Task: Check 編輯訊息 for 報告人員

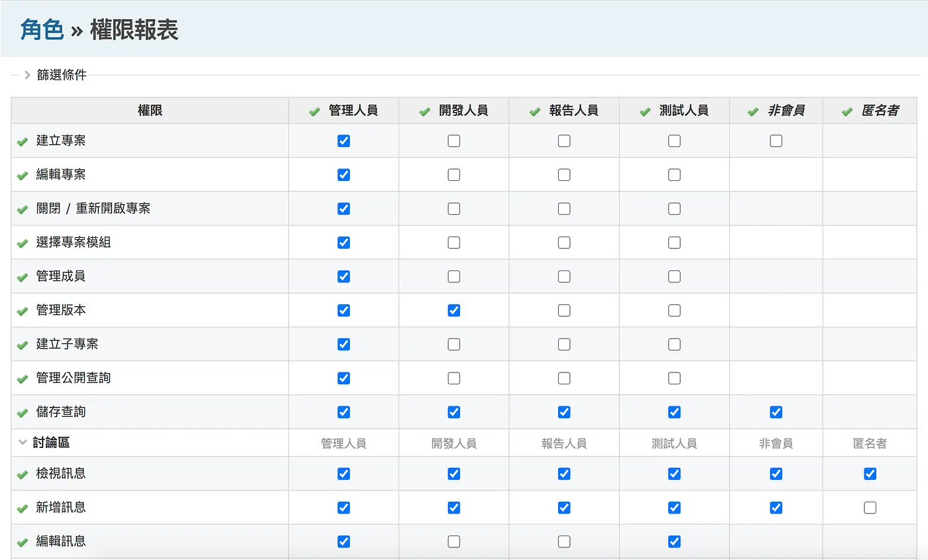Action: point(564,541)
